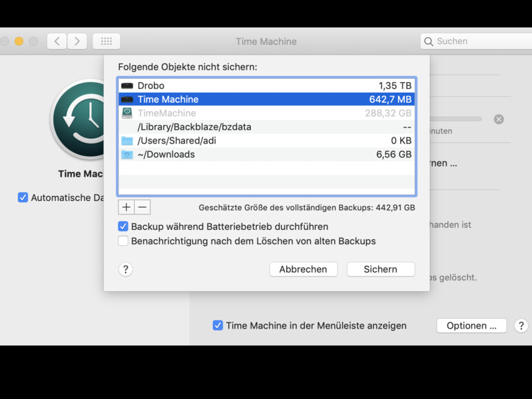Click the Sichern button

coord(381,269)
